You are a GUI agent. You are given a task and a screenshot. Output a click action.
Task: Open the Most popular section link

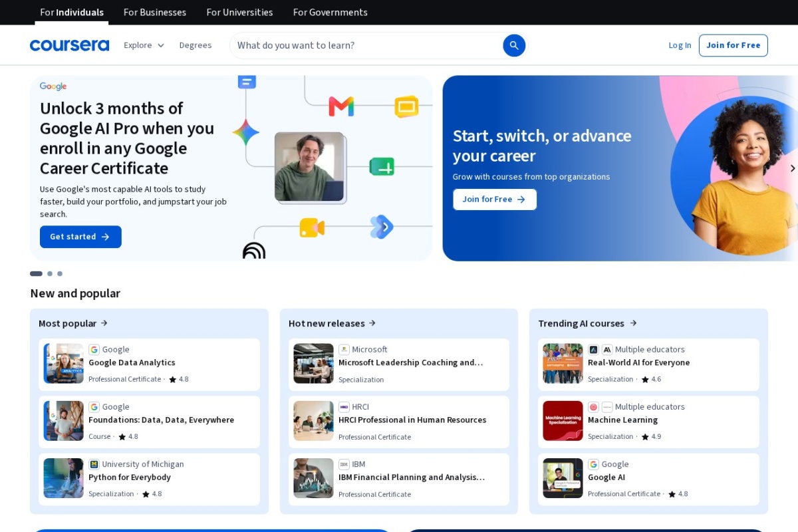[x=73, y=323]
